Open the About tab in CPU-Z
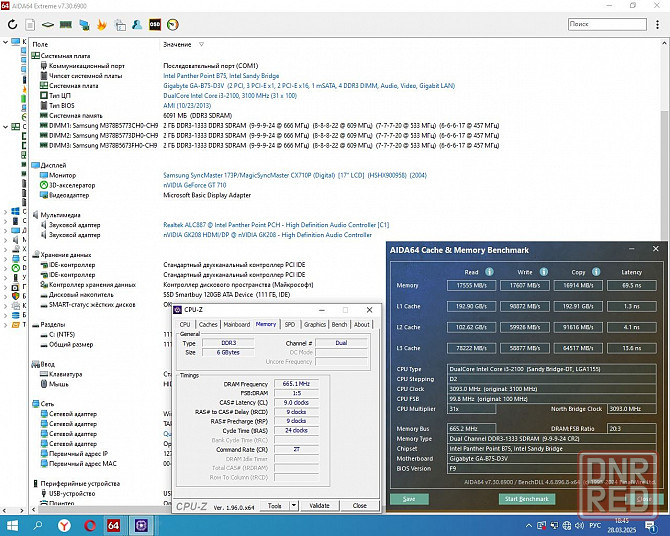Screen dimensions: 670x536 361,324
